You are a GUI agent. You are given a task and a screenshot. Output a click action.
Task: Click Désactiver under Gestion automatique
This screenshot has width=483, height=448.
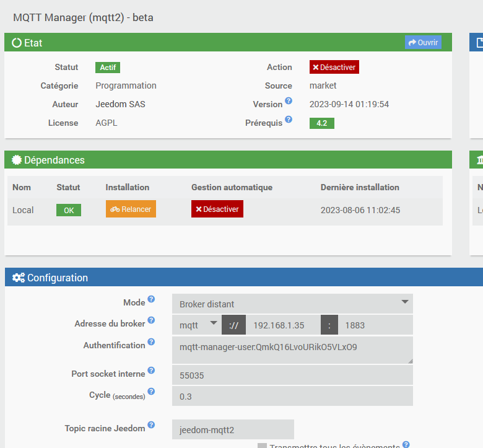point(217,209)
